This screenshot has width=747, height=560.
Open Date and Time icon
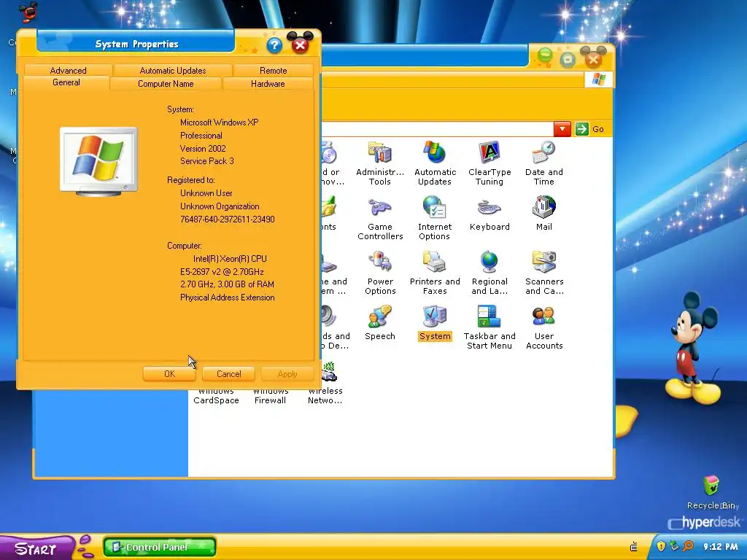click(x=544, y=163)
